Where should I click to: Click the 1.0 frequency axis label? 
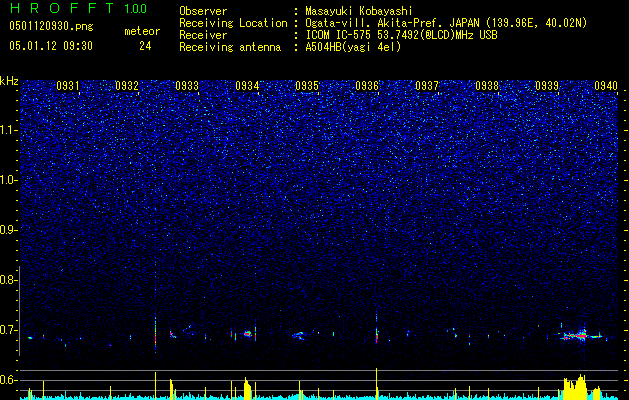[9, 180]
